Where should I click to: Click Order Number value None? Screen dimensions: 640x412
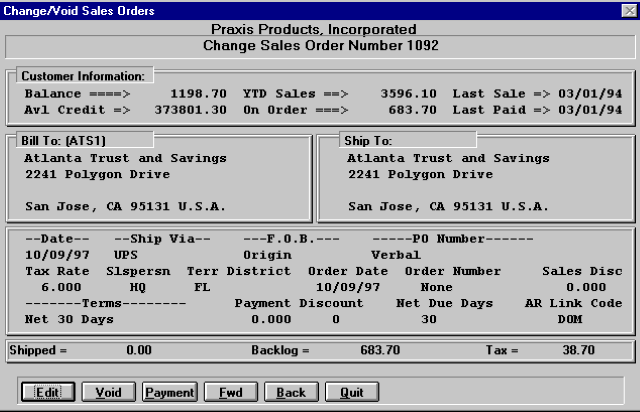436,287
